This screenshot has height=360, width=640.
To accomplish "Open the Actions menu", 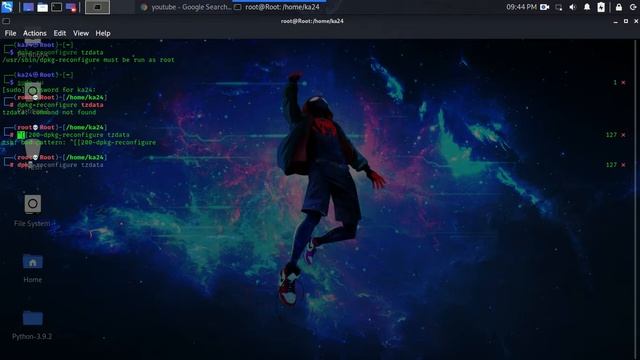I will (x=35, y=33).
